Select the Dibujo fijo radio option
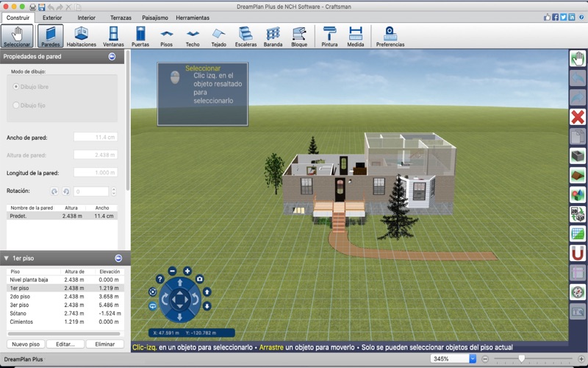Viewport: 588px width, 368px height. (x=16, y=105)
